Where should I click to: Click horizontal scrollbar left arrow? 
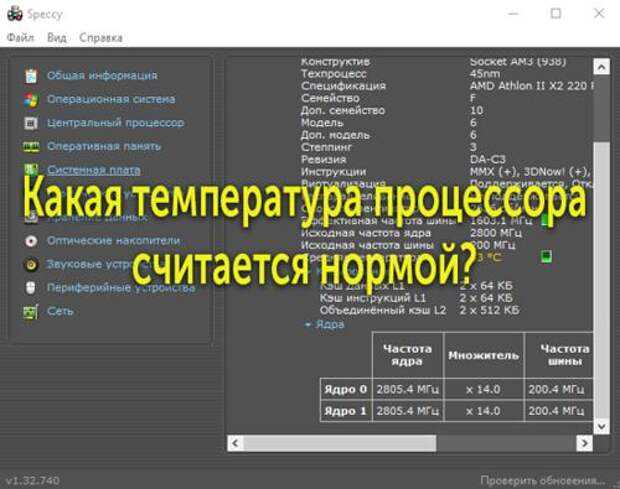[x=235, y=443]
